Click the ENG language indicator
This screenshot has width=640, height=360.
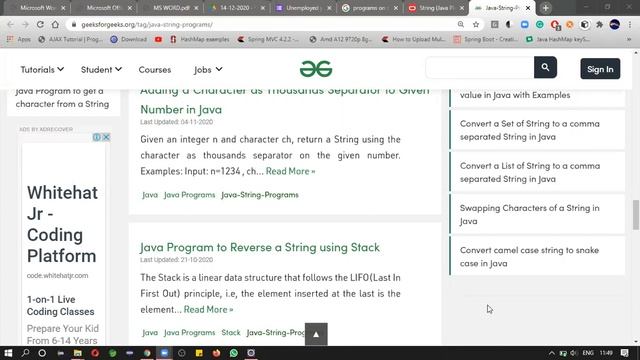(x=588, y=353)
